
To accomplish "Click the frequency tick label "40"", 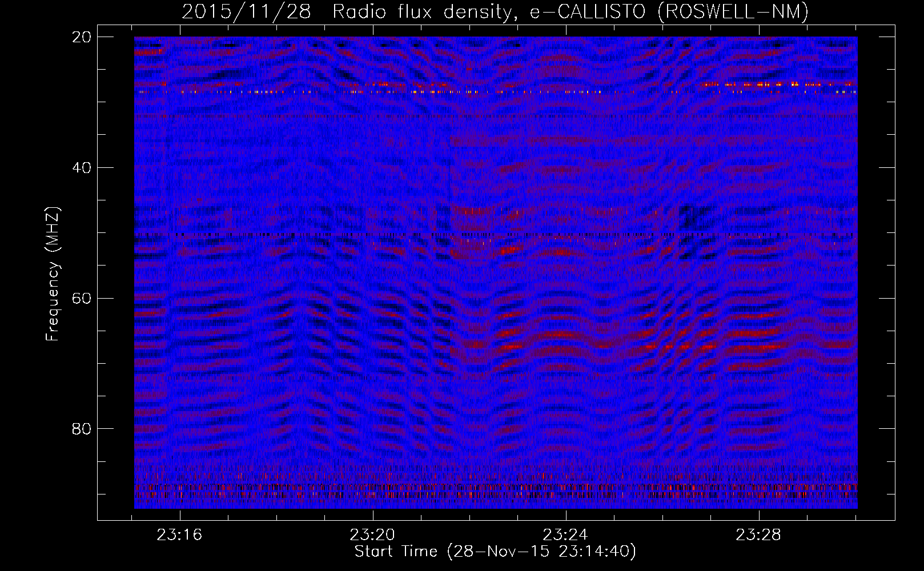I will [82, 168].
